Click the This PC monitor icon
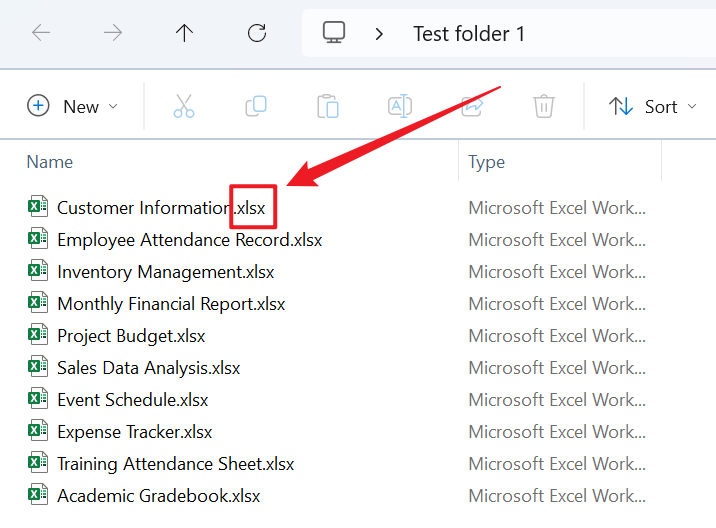This screenshot has height=528, width=716. 334,33
